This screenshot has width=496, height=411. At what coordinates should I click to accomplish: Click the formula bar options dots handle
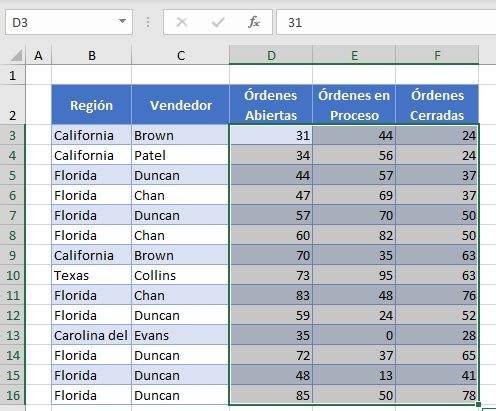[148, 23]
